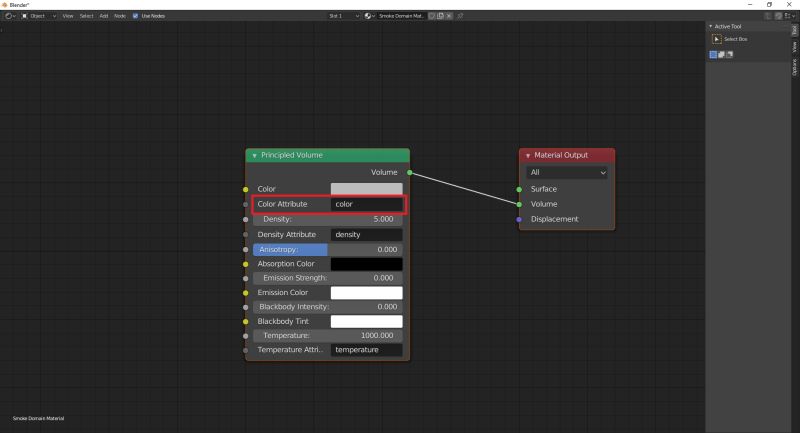The width and height of the screenshot is (800, 433).
Task: Click the Color input socket
Action: pyautogui.click(x=245, y=189)
